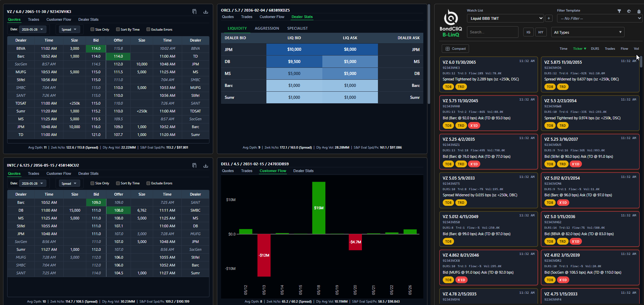Open the VZ 5.05 5/9/2033 card
Viewport: 644px width, 305px height.
point(488,190)
